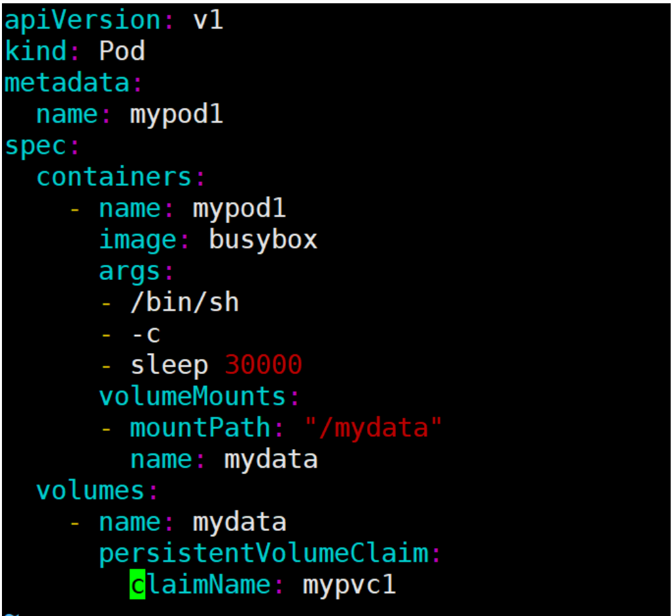Click the args key
Image resolution: width=672 pixels, height=616 pixels.
[130, 271]
